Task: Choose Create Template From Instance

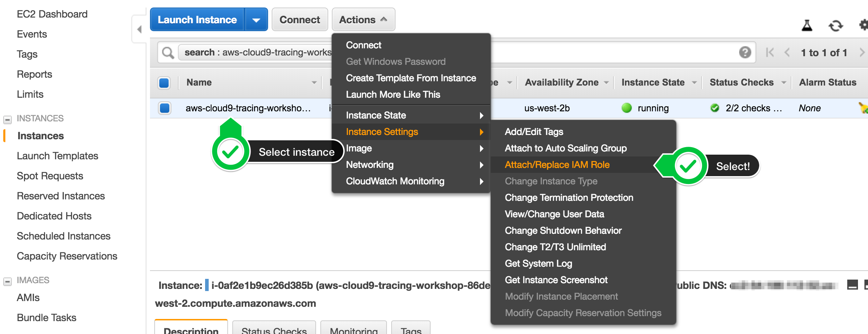Action: pos(411,78)
